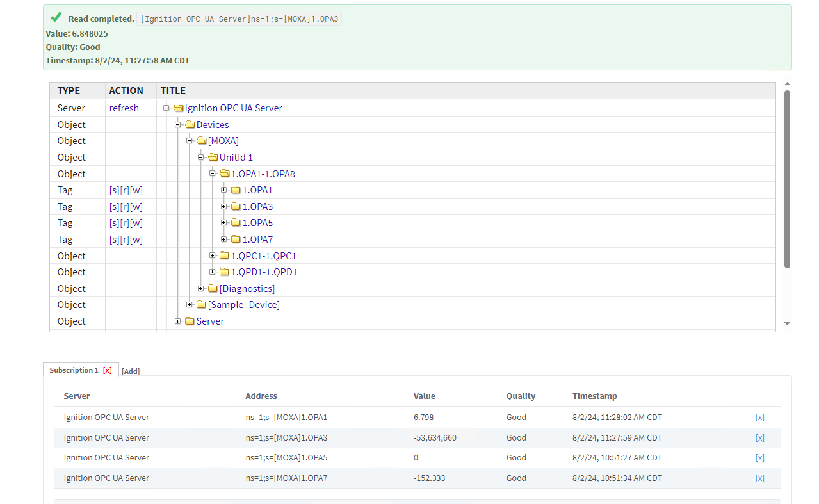Click the Timestamp column header in subscriptions
This screenshot has width=819, height=504.
(595, 396)
